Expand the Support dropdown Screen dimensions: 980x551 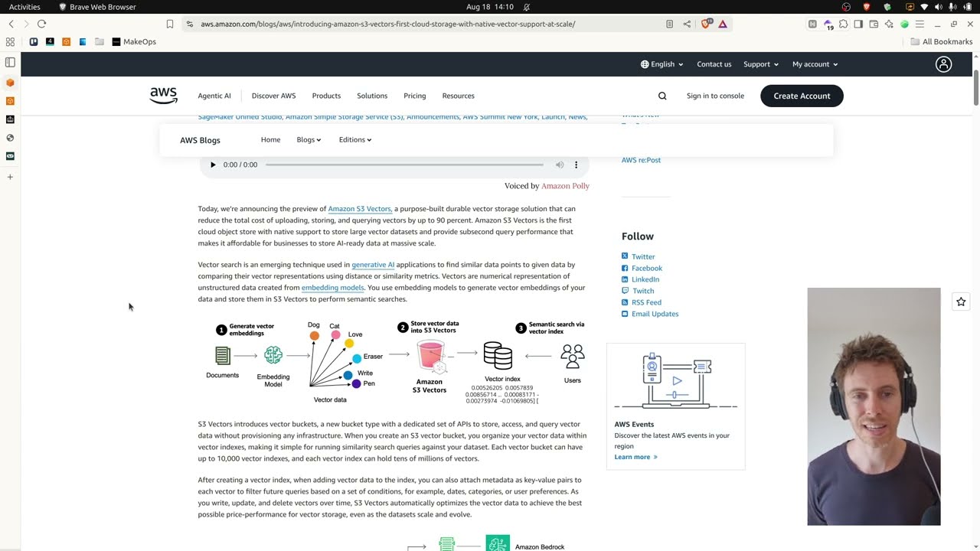point(761,64)
